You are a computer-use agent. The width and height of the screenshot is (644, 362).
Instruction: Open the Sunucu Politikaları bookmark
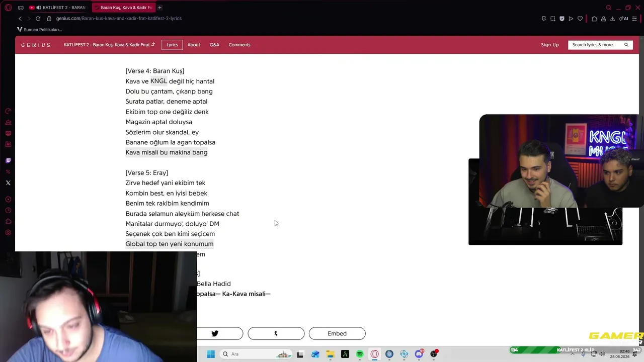click(x=40, y=30)
